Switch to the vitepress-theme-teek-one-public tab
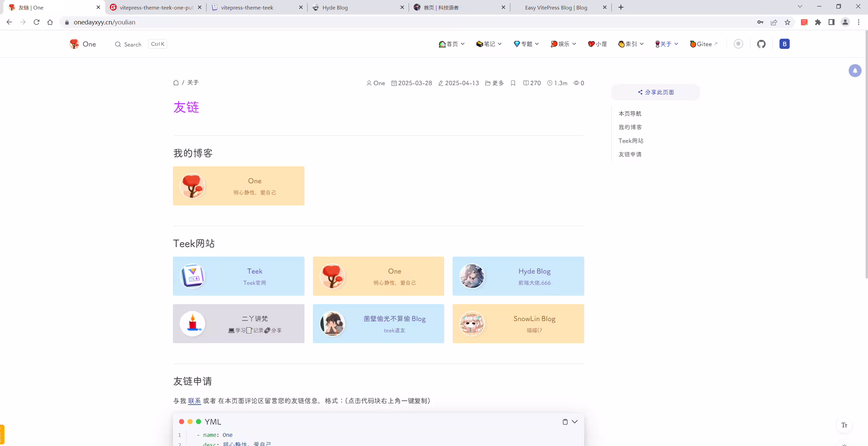The height and width of the screenshot is (446, 868). [156, 7]
